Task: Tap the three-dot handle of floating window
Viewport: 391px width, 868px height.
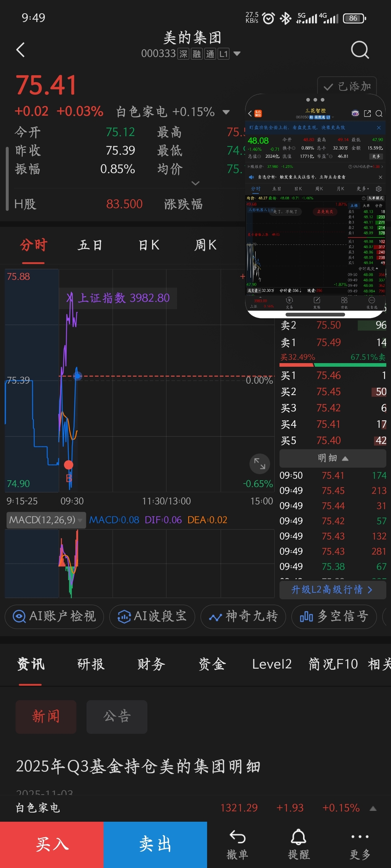Action: click(x=315, y=99)
